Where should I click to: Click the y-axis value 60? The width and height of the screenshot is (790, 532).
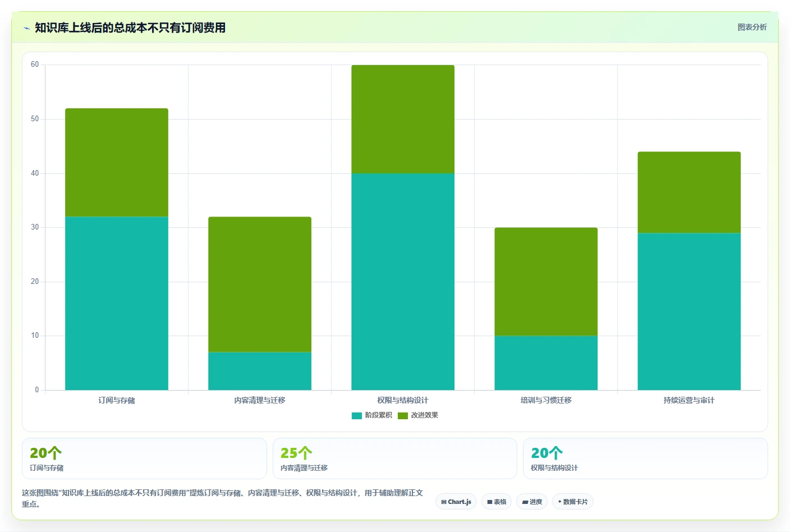[35, 65]
